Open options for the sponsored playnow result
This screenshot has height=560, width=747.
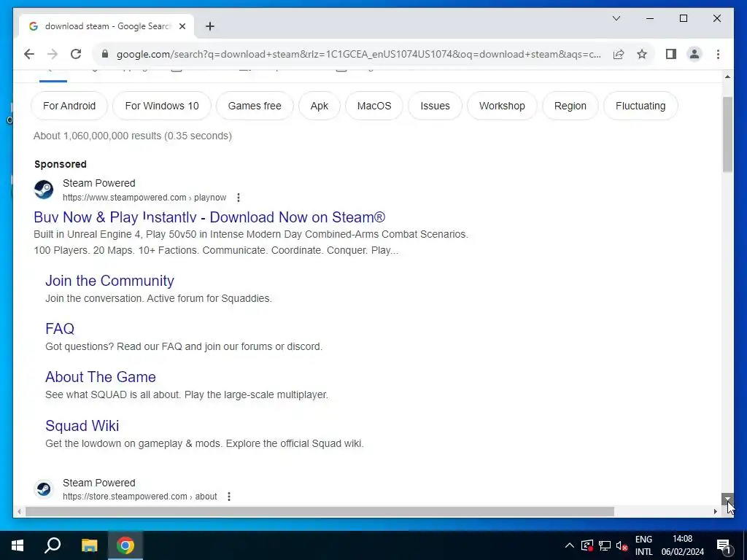pyautogui.click(x=239, y=198)
